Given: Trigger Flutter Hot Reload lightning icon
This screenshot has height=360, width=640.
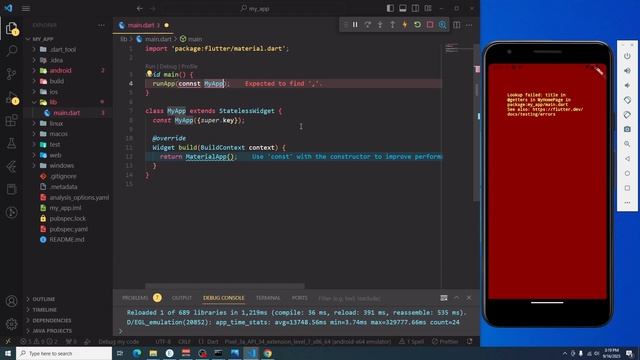Looking at the screenshot, I should (405, 25).
